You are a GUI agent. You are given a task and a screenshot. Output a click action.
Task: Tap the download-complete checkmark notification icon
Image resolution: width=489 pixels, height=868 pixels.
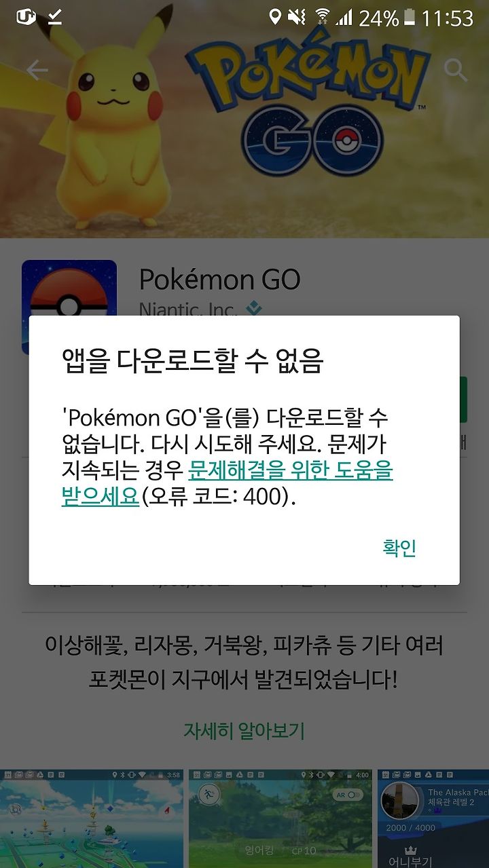[55, 17]
